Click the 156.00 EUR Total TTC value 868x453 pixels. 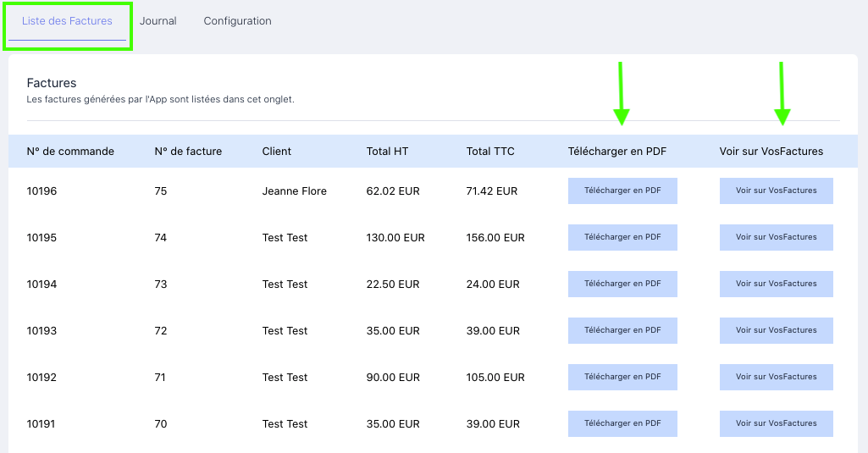(495, 238)
